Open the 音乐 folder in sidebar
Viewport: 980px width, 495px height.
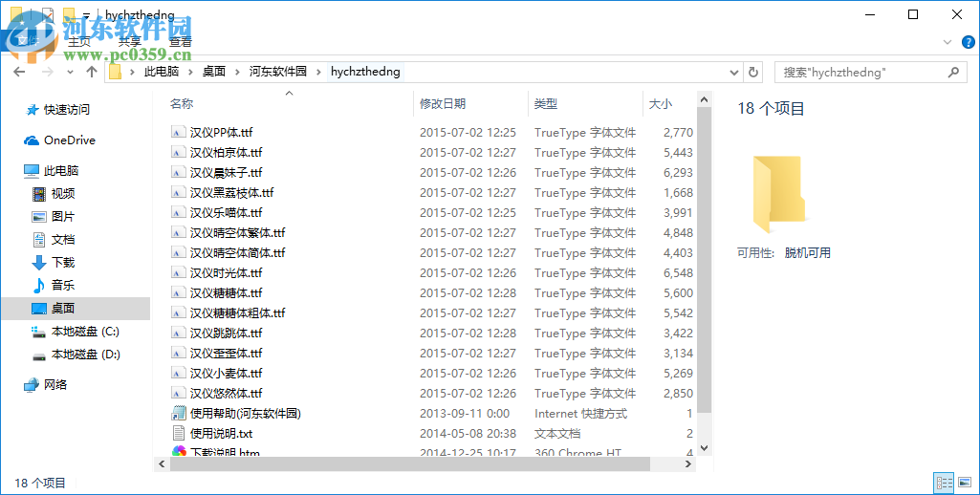pyautogui.click(x=54, y=285)
